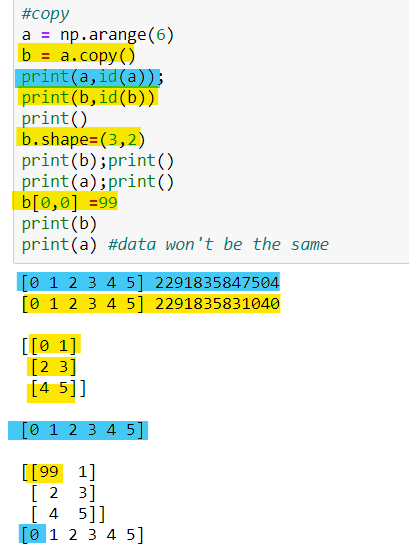This screenshot has width=409, height=549.
Task: Click the '#copy' comment line
Action: click(45, 14)
